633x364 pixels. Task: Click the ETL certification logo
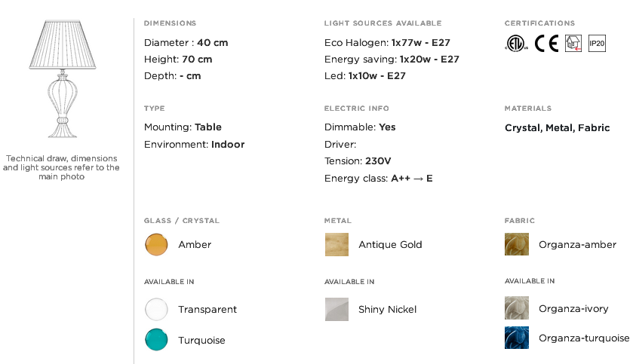point(516,43)
